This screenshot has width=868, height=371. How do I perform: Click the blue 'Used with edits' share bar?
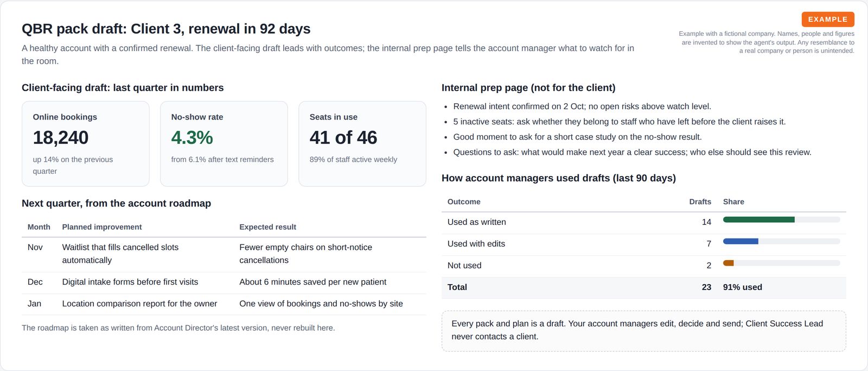(x=741, y=242)
